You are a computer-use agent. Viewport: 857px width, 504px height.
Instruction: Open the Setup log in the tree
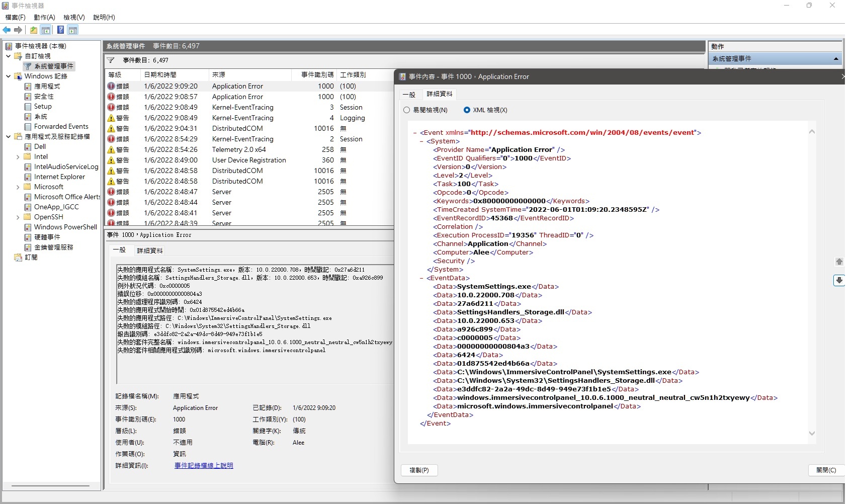tap(43, 107)
